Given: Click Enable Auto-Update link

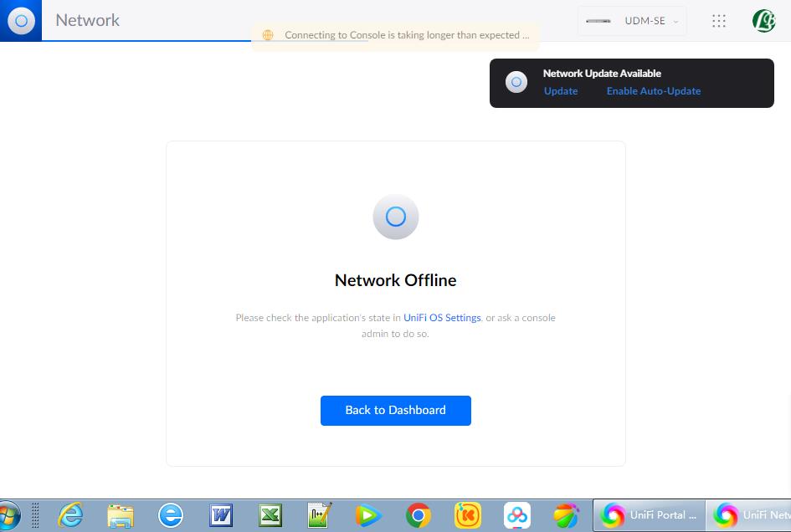Looking at the screenshot, I should (653, 91).
